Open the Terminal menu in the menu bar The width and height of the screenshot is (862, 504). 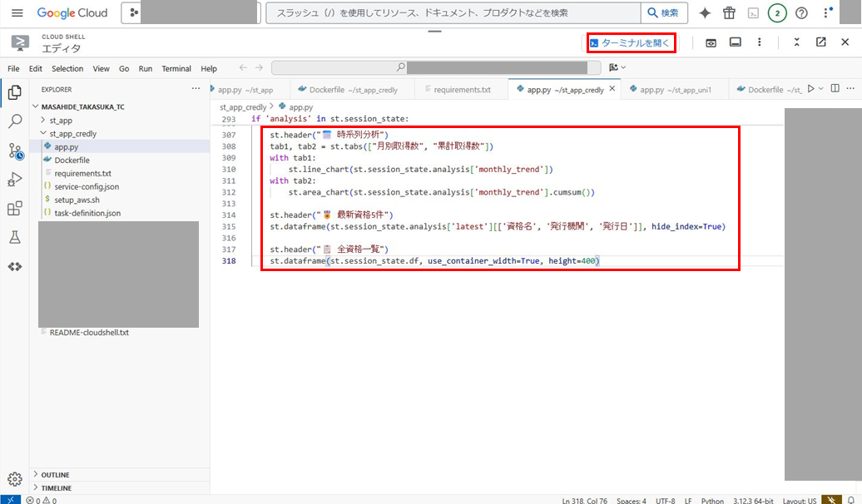point(176,68)
